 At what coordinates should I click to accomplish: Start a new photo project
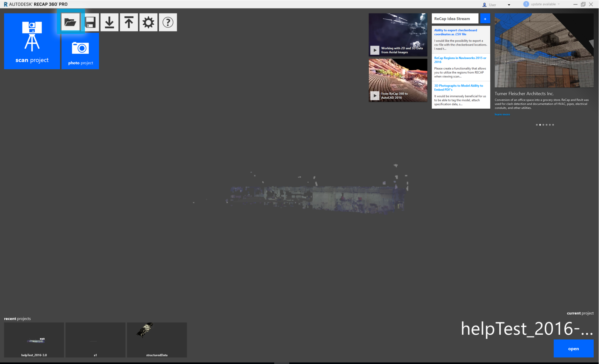[x=80, y=51]
